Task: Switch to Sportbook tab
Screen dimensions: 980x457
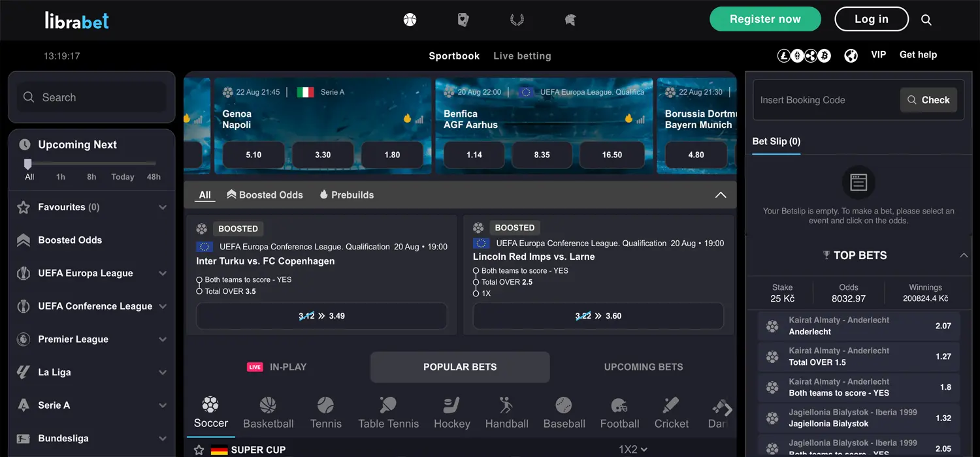Action: (454, 56)
